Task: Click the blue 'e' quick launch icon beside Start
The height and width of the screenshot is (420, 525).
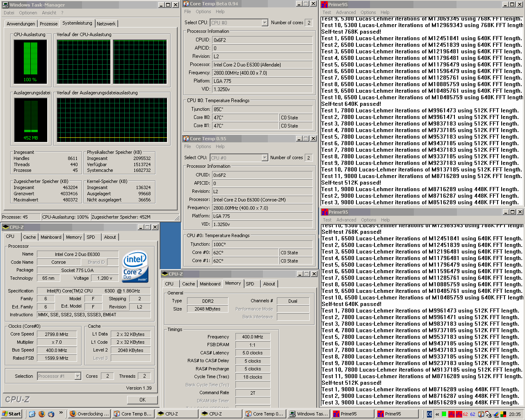Action: click(32, 414)
